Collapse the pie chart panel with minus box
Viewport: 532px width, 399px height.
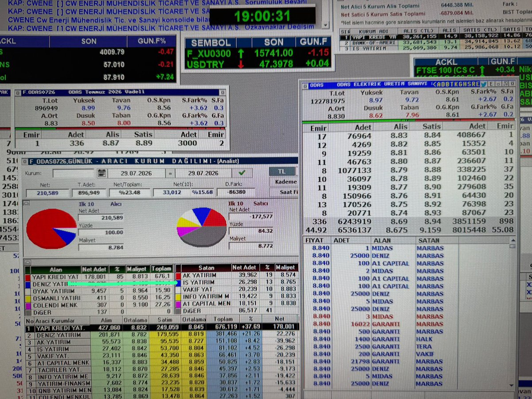(26, 203)
